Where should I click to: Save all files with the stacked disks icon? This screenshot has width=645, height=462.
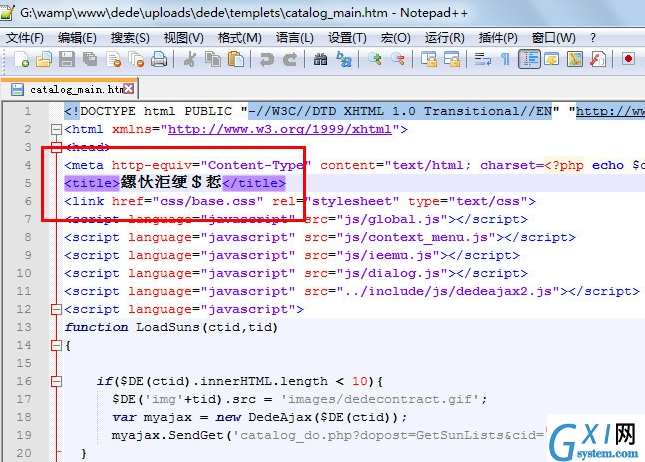point(90,59)
